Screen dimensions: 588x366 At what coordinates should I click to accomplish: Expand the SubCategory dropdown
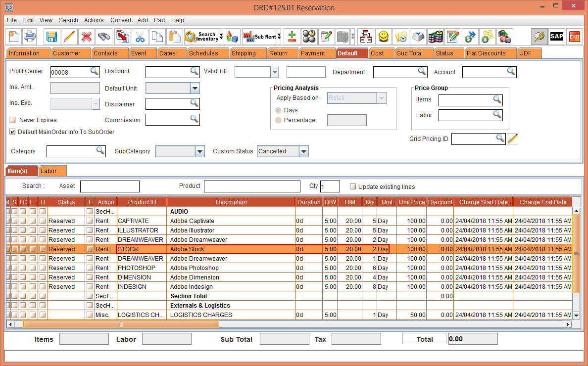pyautogui.click(x=199, y=151)
